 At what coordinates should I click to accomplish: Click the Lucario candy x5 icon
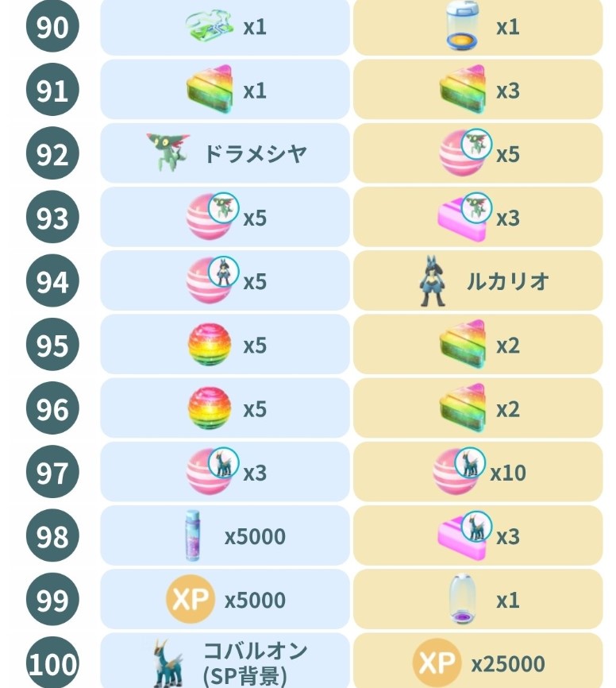click(210, 282)
